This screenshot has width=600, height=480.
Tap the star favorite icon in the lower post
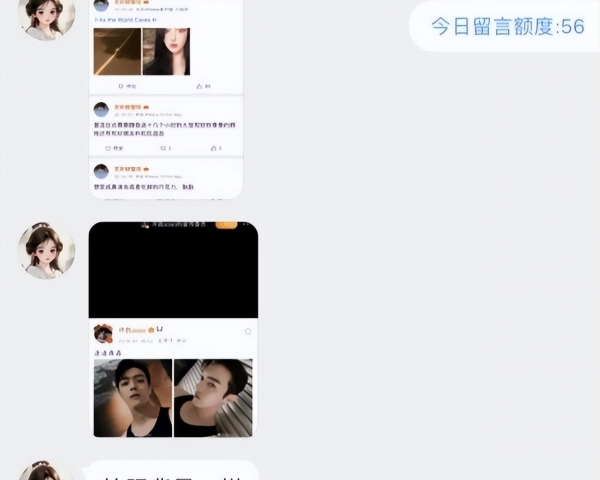[248, 331]
